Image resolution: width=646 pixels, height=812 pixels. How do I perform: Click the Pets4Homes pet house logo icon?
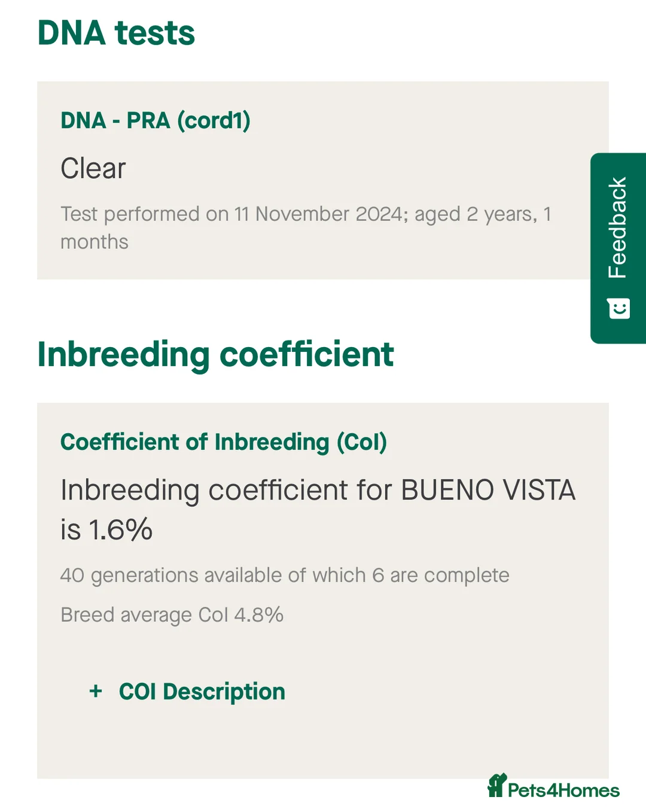tap(496, 786)
